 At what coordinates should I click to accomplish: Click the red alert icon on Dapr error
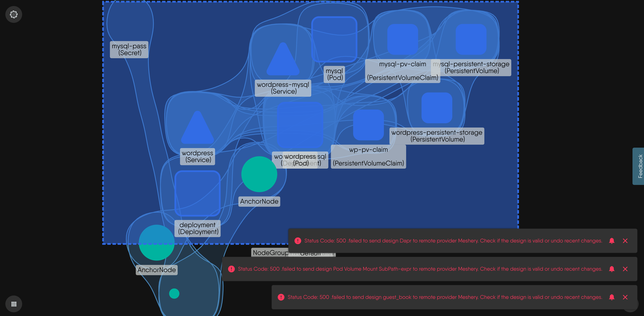298,241
